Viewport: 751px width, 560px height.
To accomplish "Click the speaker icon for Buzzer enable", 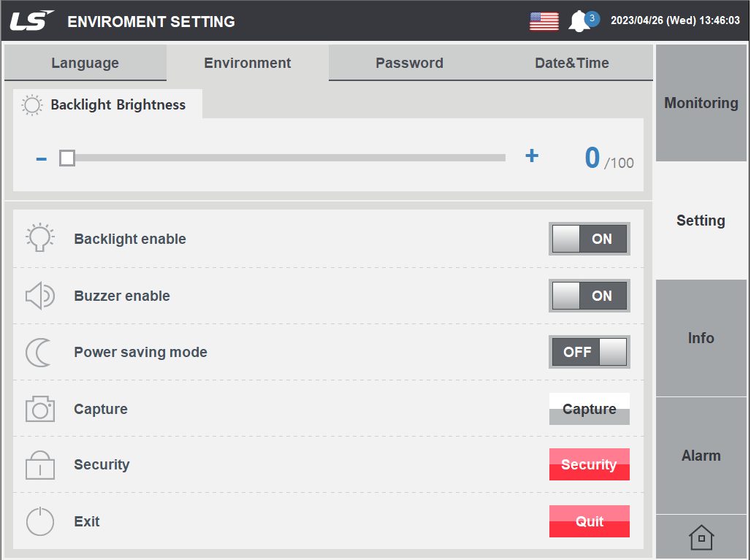I will (39, 296).
